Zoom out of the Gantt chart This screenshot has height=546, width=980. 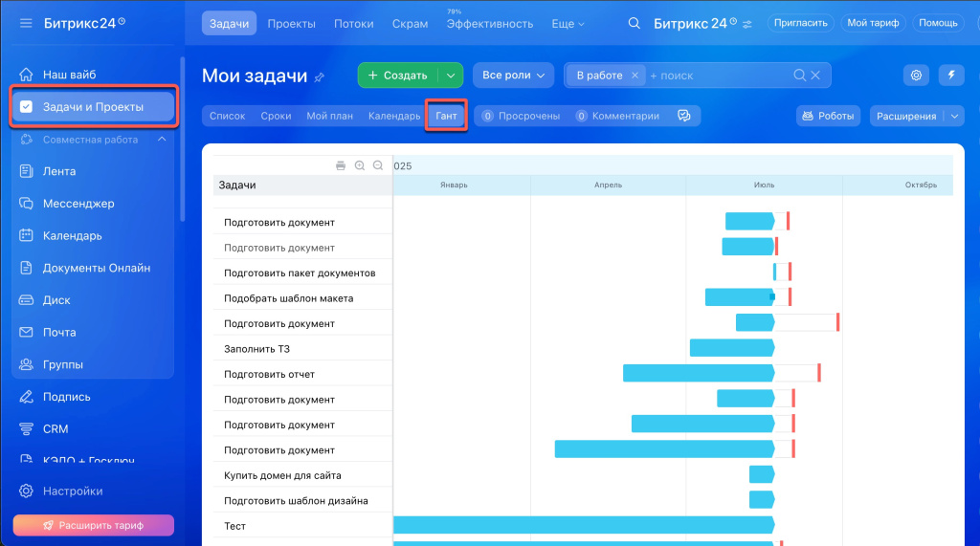(x=378, y=165)
